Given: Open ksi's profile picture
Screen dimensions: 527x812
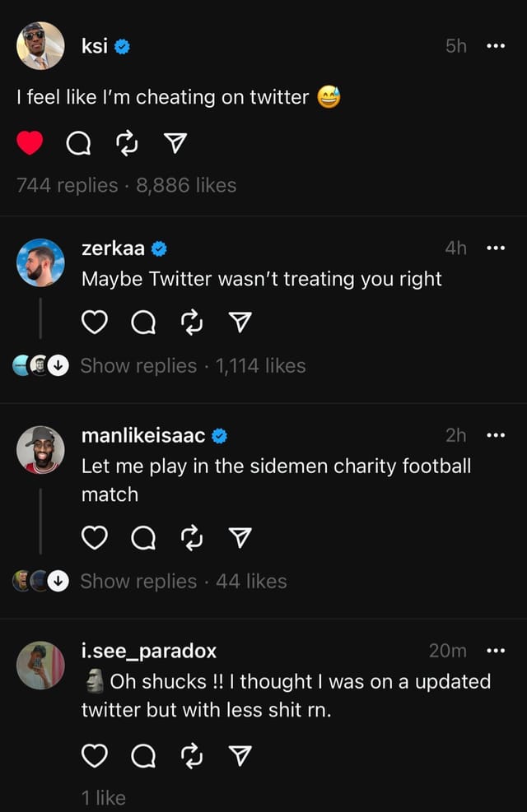Looking at the screenshot, I should click(x=40, y=47).
